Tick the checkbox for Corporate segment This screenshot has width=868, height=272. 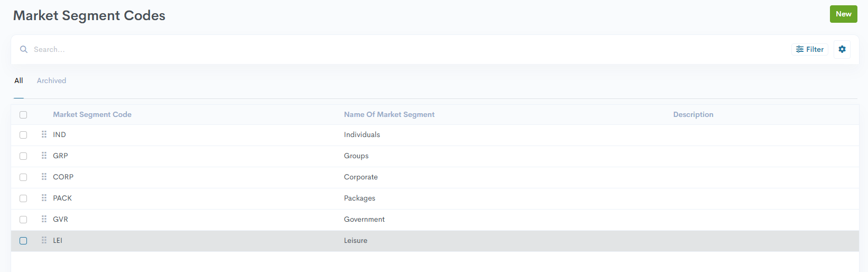pos(23,177)
